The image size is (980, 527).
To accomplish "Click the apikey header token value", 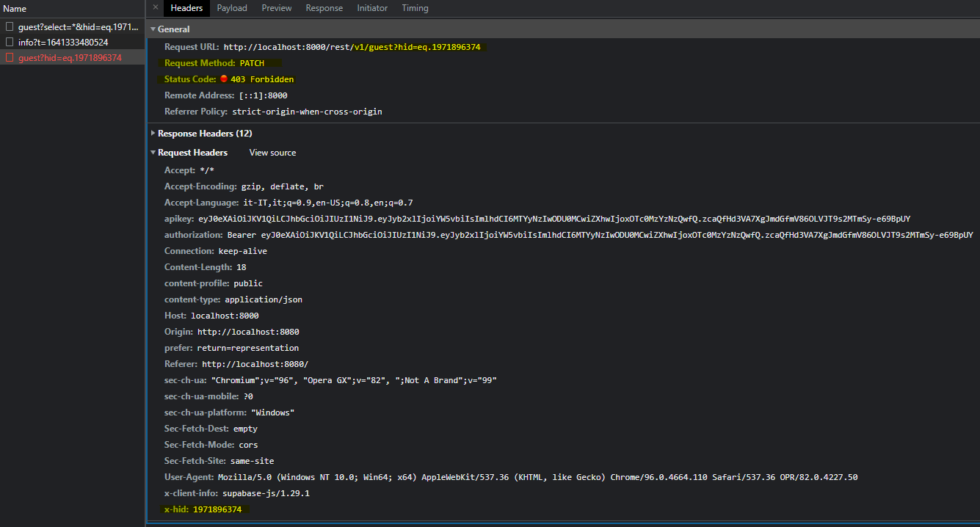I will point(554,219).
